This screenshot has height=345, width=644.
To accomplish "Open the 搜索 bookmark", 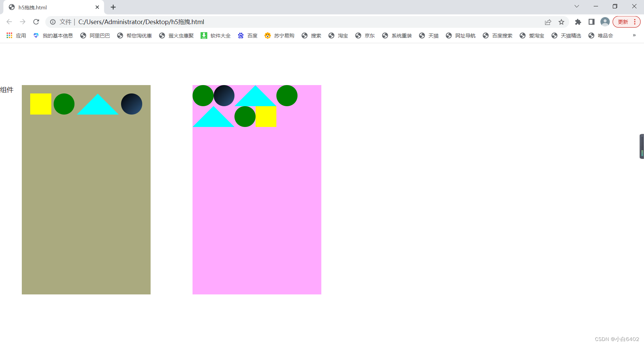I will point(311,36).
